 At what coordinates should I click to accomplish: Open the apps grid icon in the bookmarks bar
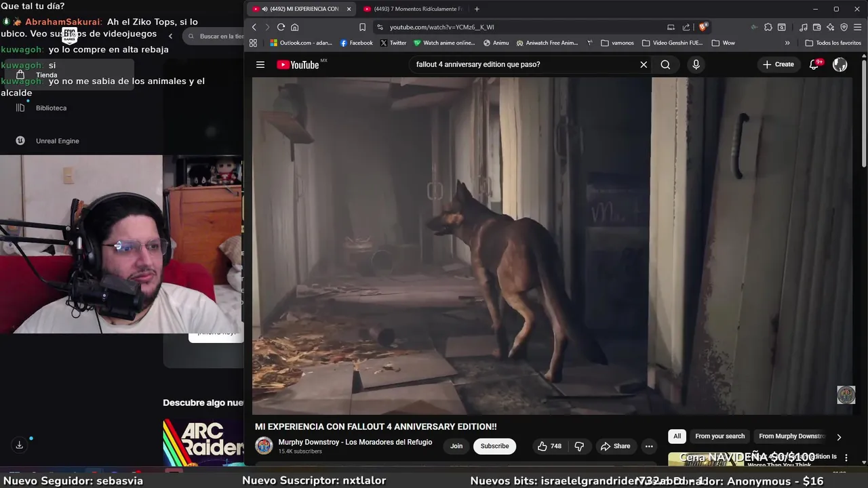(x=253, y=43)
